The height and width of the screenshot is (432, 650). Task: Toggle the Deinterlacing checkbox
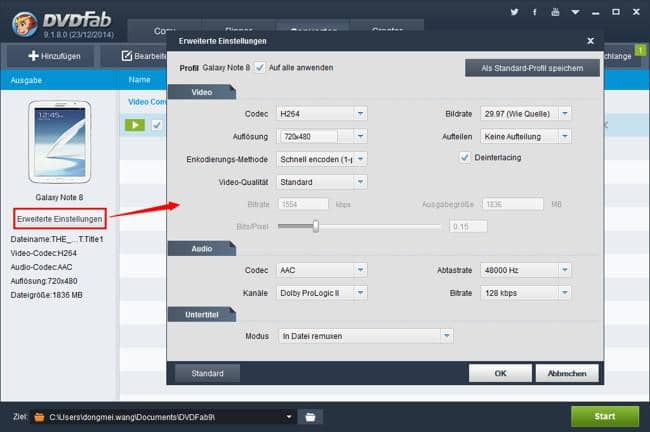click(465, 158)
